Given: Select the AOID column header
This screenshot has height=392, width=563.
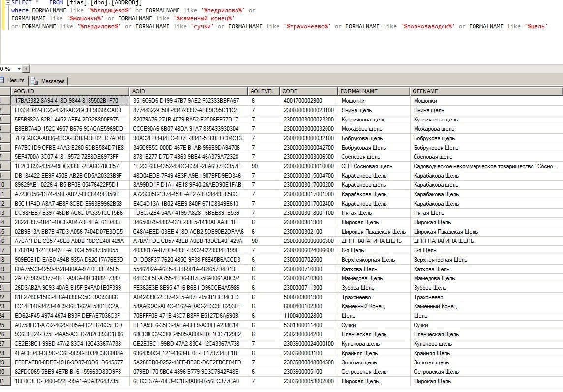Looking at the screenshot, I should click(188, 91).
